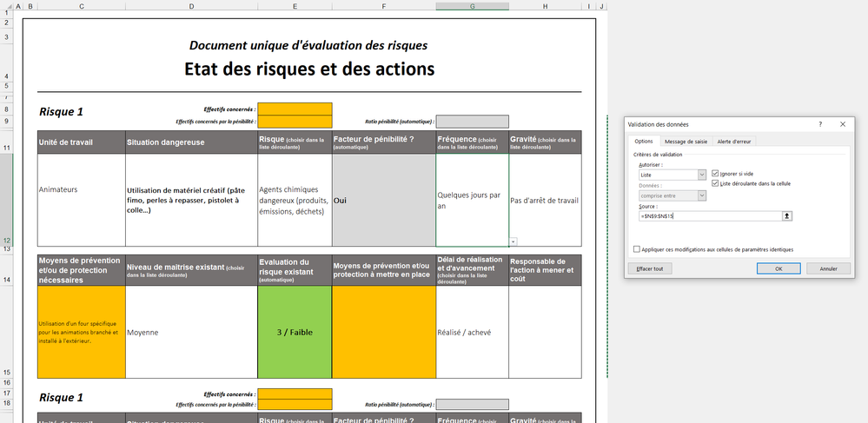Open the in-cell dropdown arrow below Fréquence cell
Viewport: 868px width, 423px height.
514,241
